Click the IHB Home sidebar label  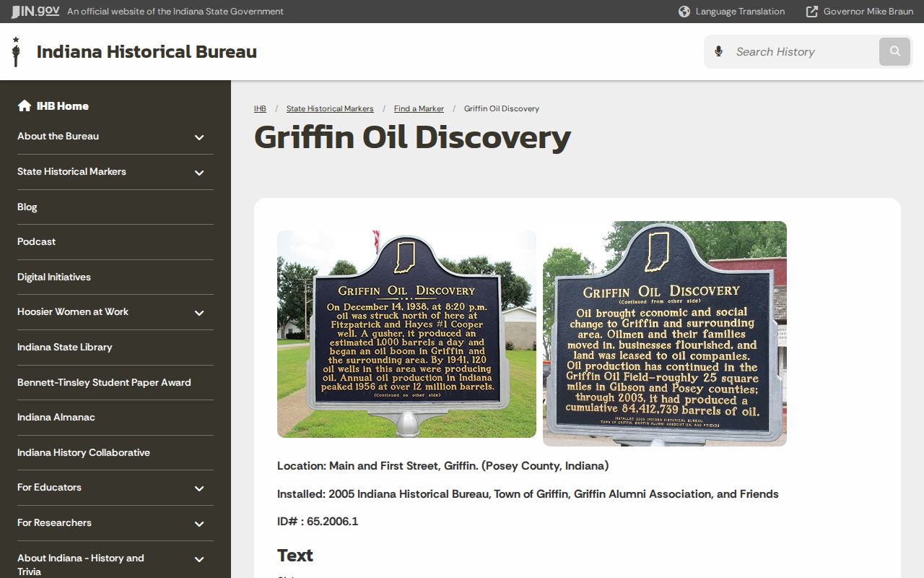coord(63,105)
